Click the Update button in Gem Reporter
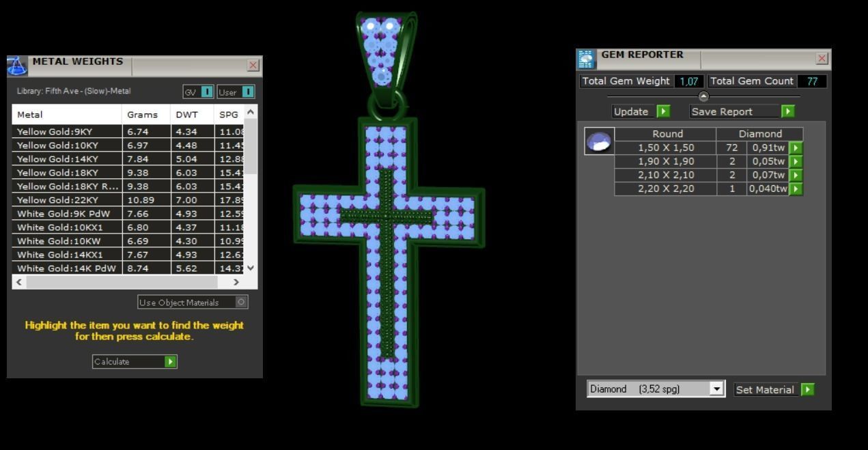This screenshot has height=450, width=868. pyautogui.click(x=641, y=111)
